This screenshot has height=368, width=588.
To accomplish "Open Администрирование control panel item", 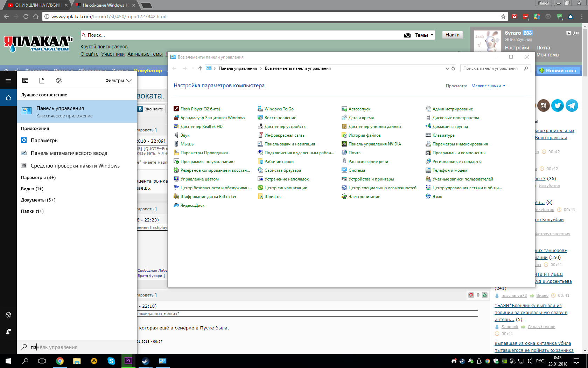I will coord(449,109).
